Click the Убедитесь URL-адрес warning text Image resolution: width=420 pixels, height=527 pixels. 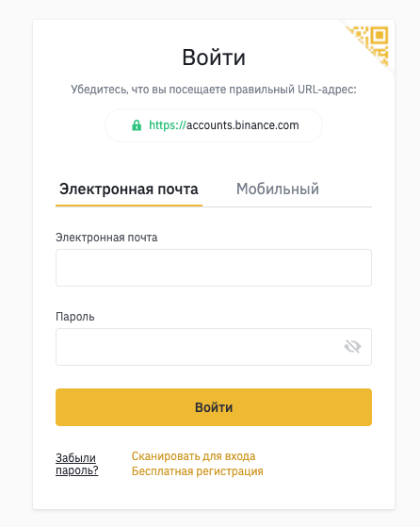pos(214,90)
